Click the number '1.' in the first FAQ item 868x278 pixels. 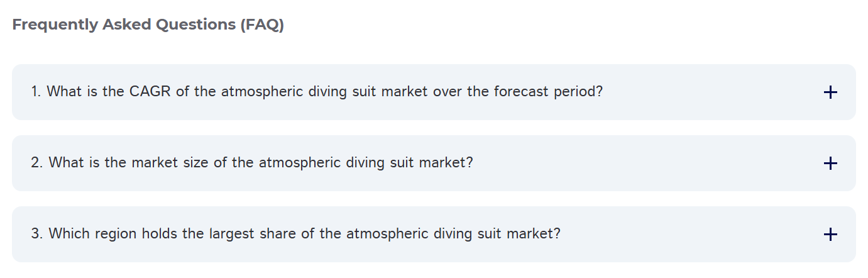[x=36, y=92]
